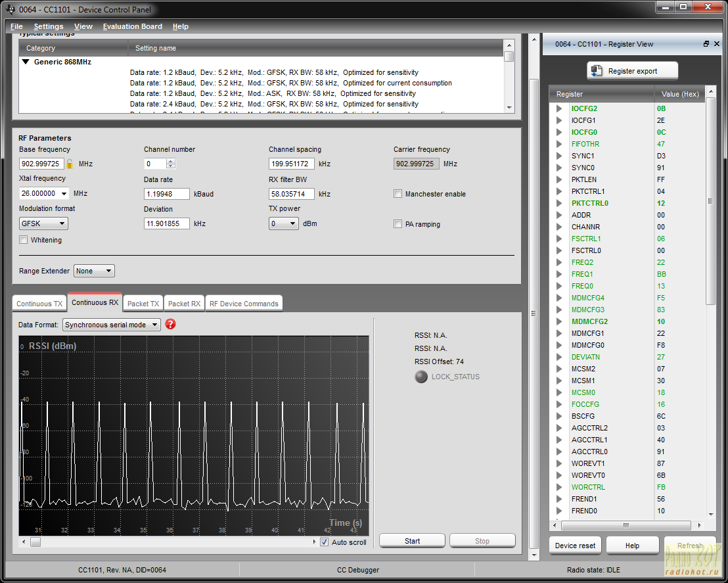The height and width of the screenshot is (583, 728).
Task: Click the RSSI graph horizontal scrollbar thumb
Action: pos(35,542)
